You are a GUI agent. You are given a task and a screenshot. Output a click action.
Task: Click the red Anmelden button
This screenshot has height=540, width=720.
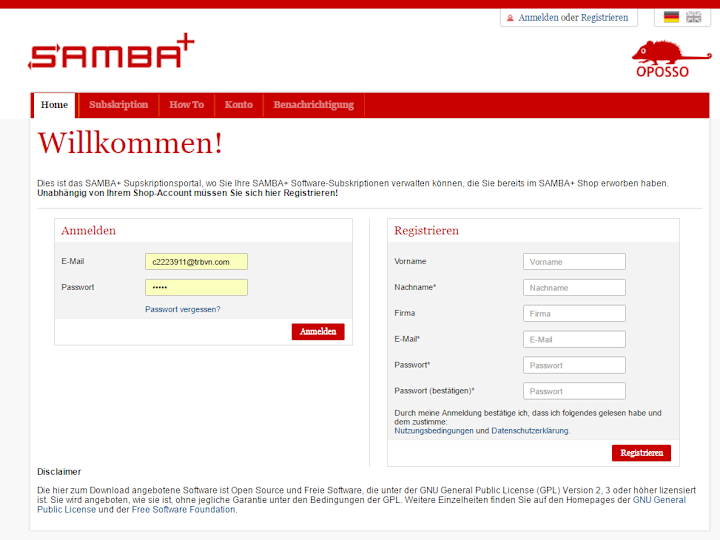[318, 332]
